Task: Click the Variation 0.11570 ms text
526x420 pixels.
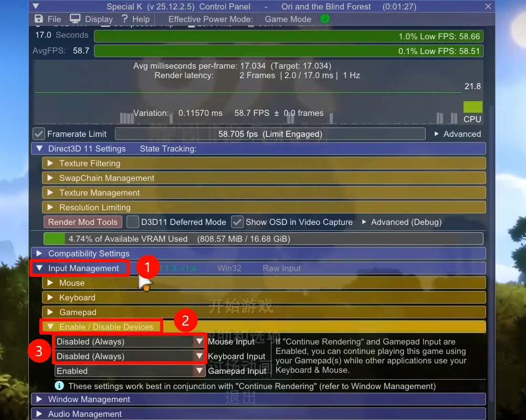Action: [178, 113]
